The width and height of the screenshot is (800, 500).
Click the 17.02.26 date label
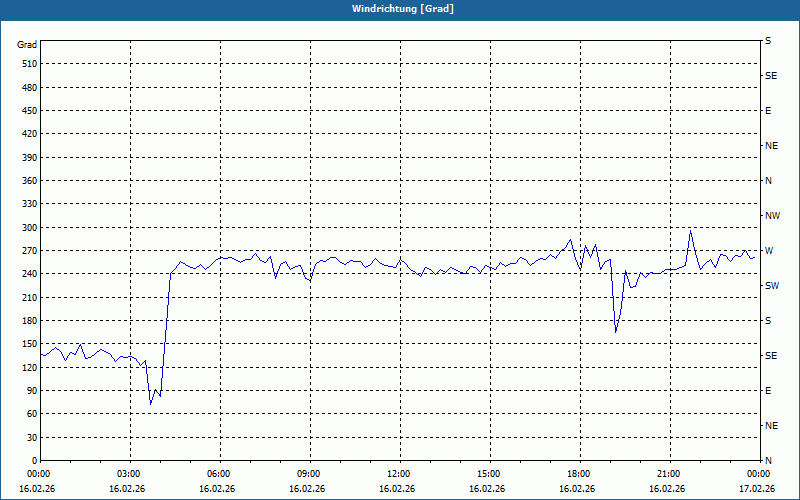coord(757,489)
